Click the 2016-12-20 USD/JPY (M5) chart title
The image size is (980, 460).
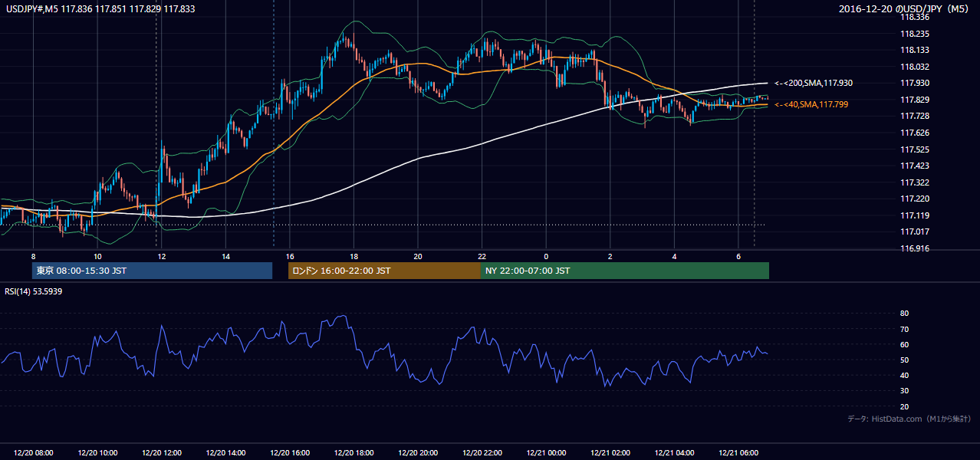coord(905,9)
